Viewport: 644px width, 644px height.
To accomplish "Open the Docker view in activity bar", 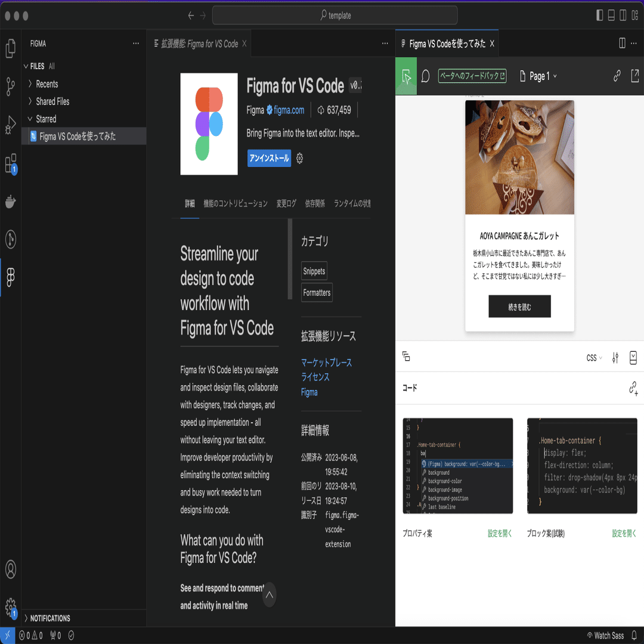I will click(11, 202).
